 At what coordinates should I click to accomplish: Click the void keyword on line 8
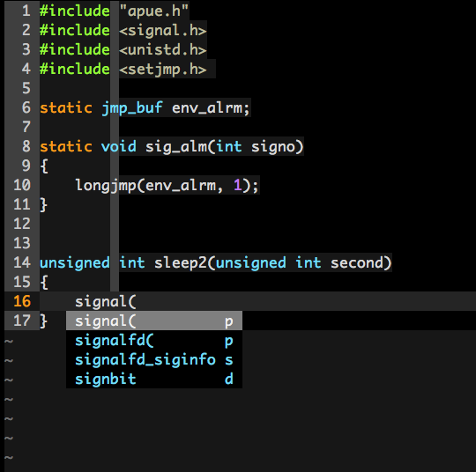pos(119,146)
